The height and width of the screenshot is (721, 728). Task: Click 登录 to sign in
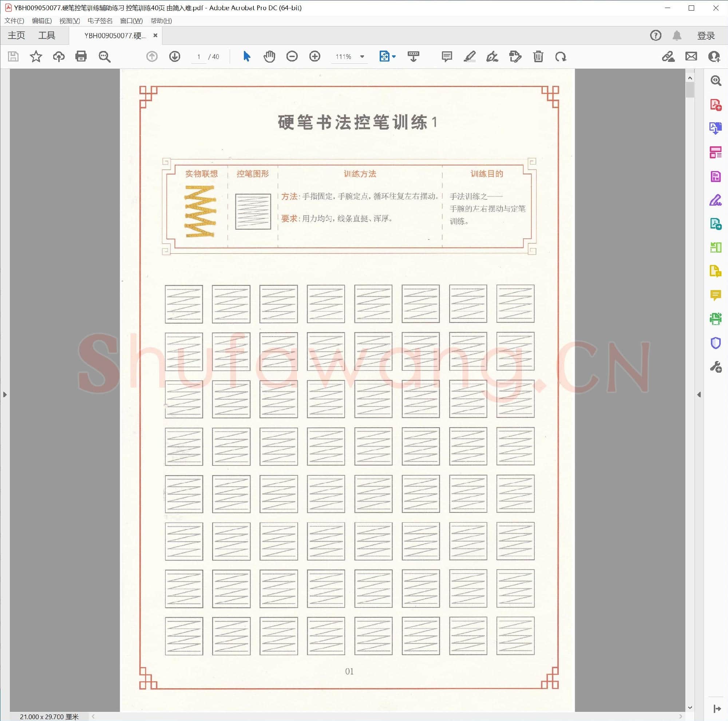tap(705, 35)
